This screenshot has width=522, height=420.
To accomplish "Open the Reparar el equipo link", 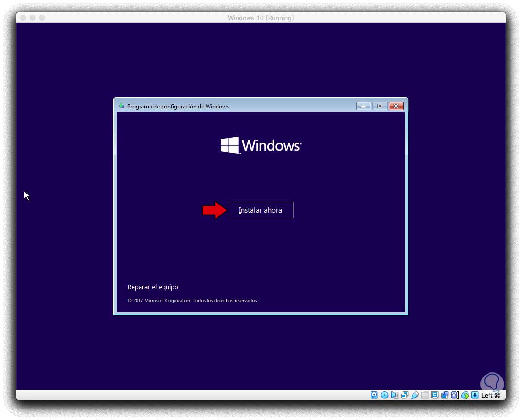I will click(153, 287).
